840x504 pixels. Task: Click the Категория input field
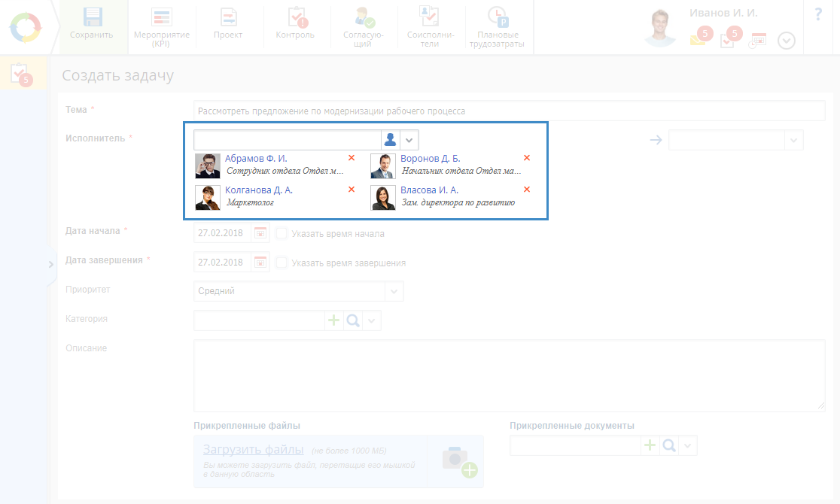[x=259, y=320]
